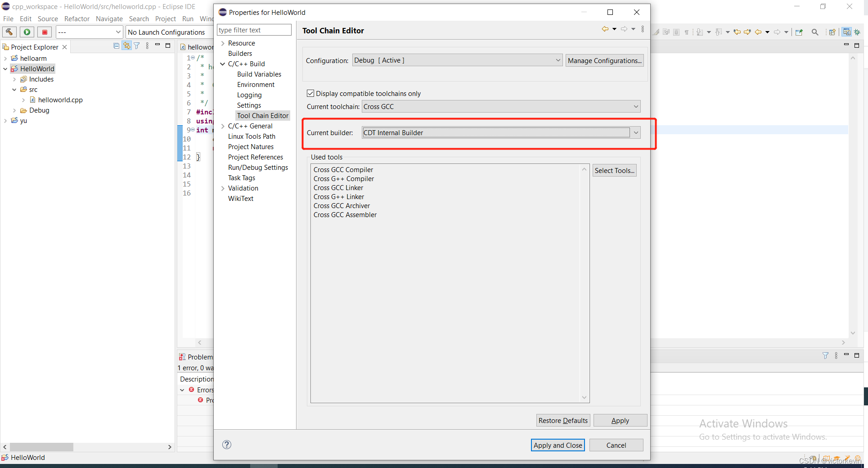Expand the C/C++ General tree item
The image size is (868, 468).
(223, 126)
